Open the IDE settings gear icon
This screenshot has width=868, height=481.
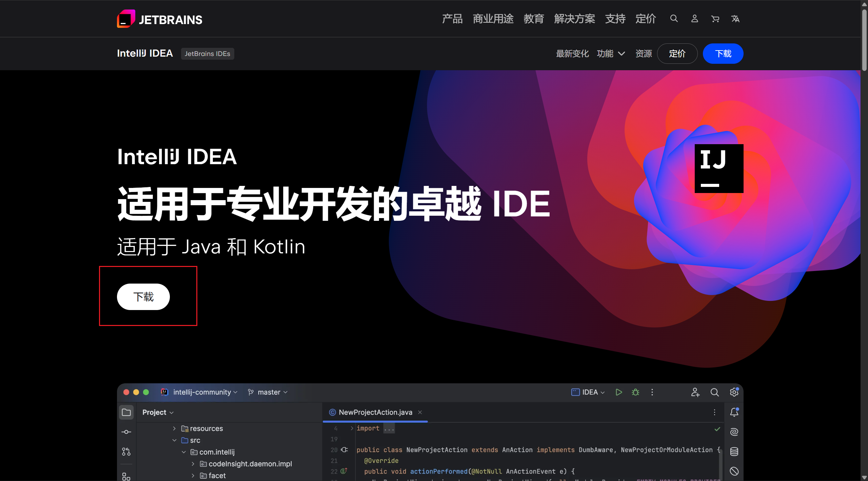pyautogui.click(x=734, y=392)
